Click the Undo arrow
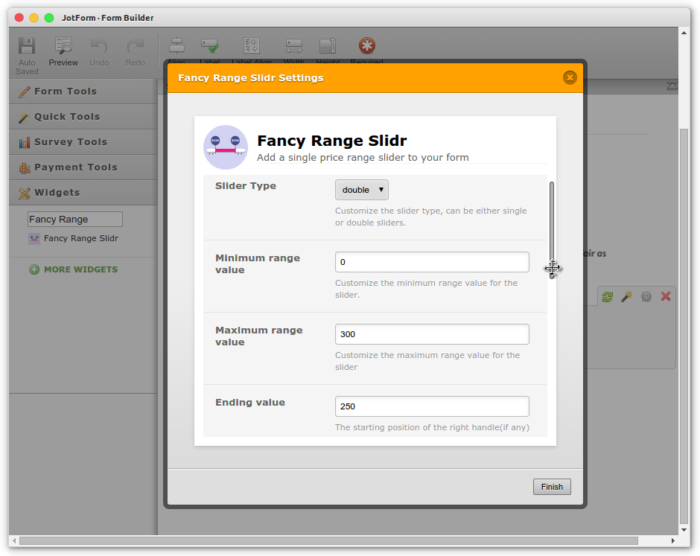 (99, 46)
